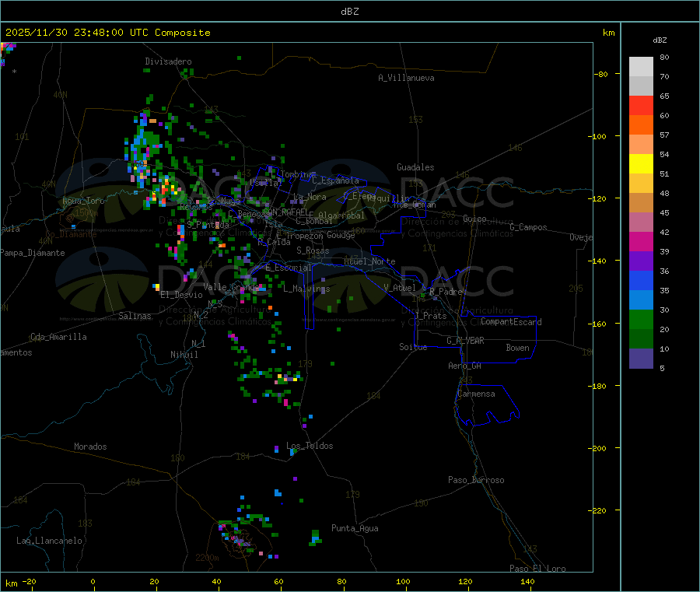Click the 2200m elevation label near the volcano
Screen dimensions: 700x592
[x=207, y=558]
